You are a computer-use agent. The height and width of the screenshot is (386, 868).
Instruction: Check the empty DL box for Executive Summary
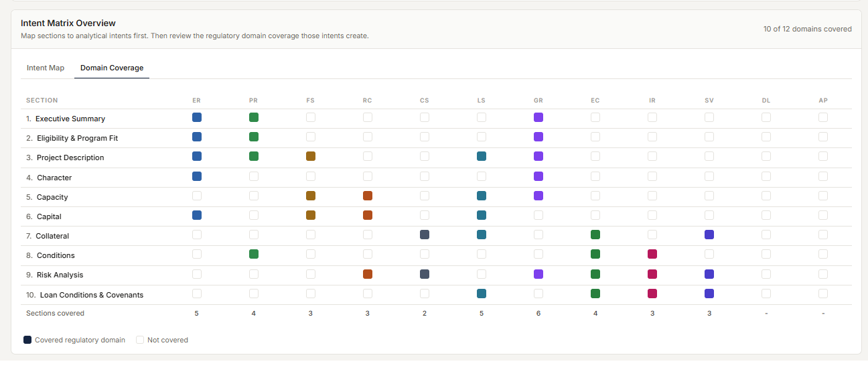click(766, 117)
